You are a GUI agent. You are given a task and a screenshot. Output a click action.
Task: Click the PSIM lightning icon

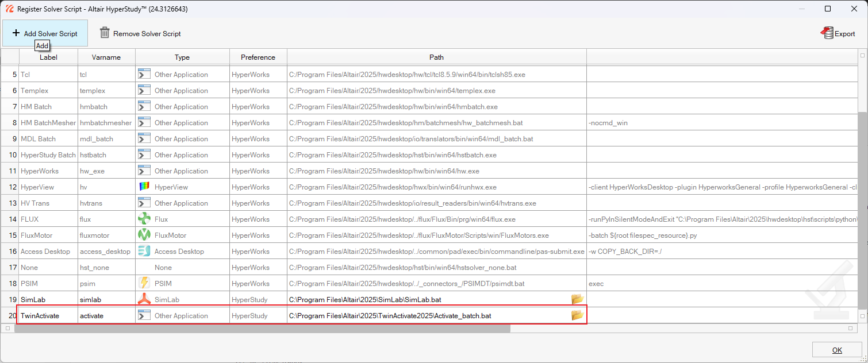(x=144, y=283)
